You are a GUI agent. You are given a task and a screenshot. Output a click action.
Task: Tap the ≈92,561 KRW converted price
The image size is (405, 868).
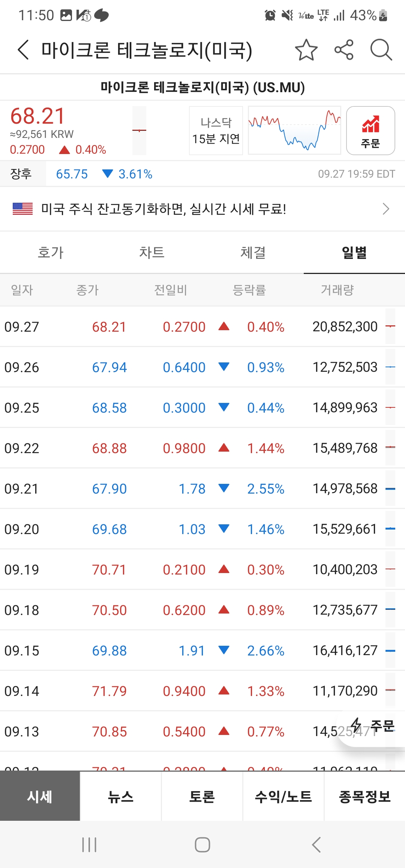pos(42,134)
